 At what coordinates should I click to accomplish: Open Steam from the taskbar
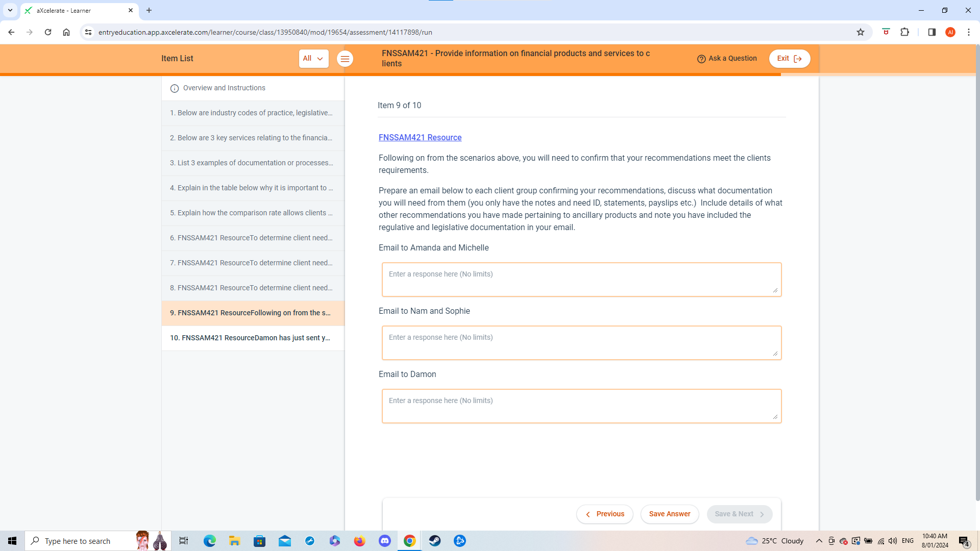[435, 541]
